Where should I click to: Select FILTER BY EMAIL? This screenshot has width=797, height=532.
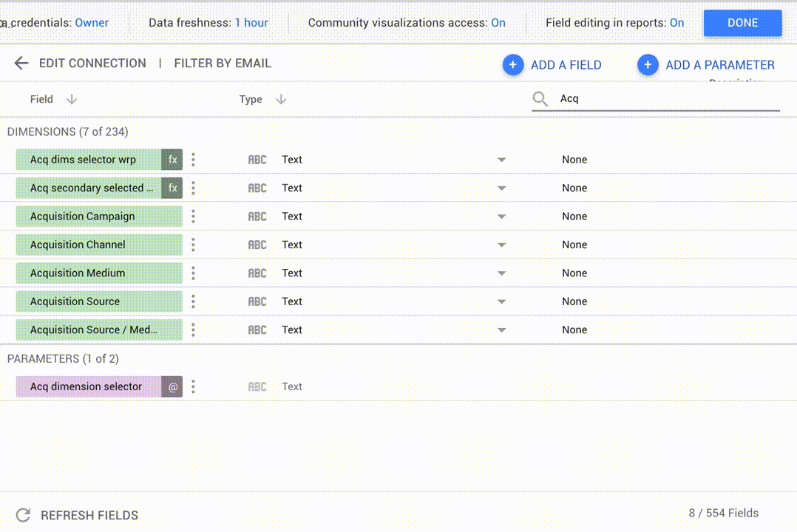(x=223, y=63)
